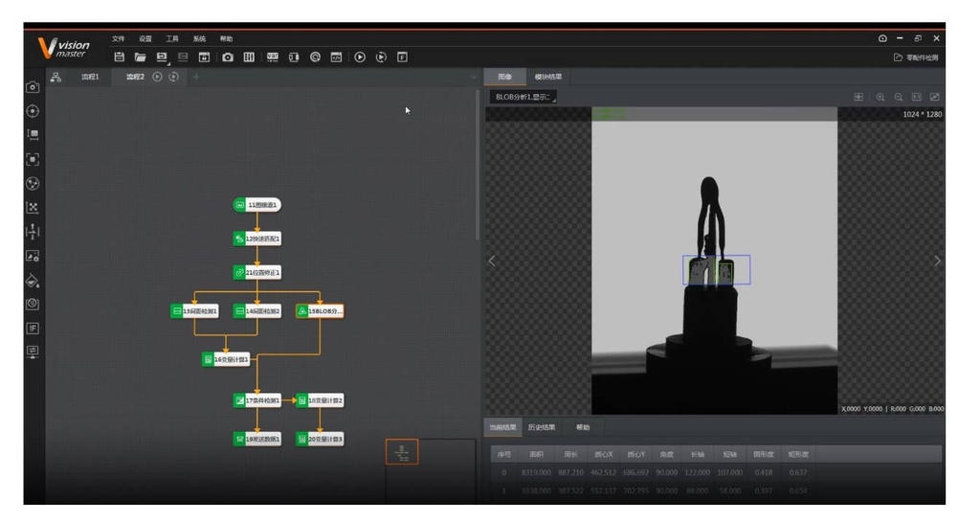
Task: Open solution with the folder icon
Action: coord(140,57)
